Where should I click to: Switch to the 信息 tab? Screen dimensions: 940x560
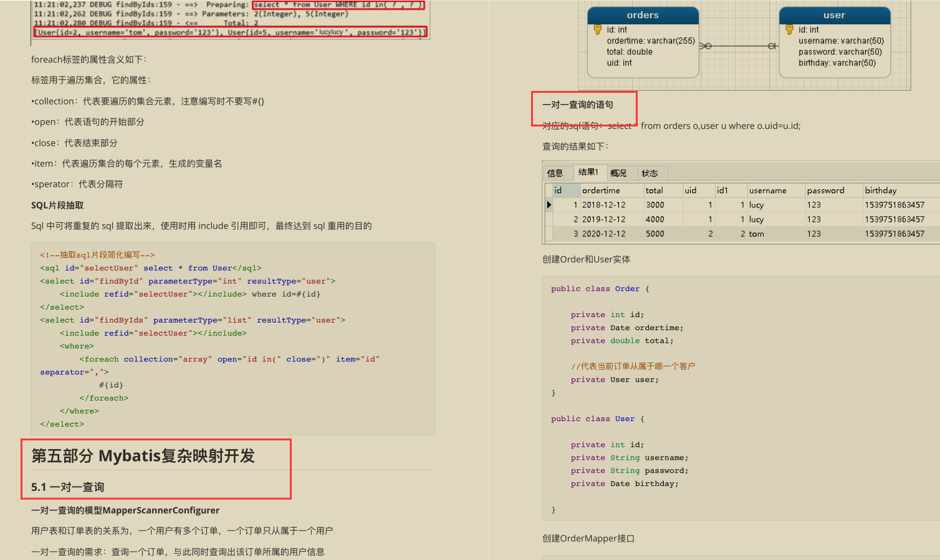(x=555, y=173)
